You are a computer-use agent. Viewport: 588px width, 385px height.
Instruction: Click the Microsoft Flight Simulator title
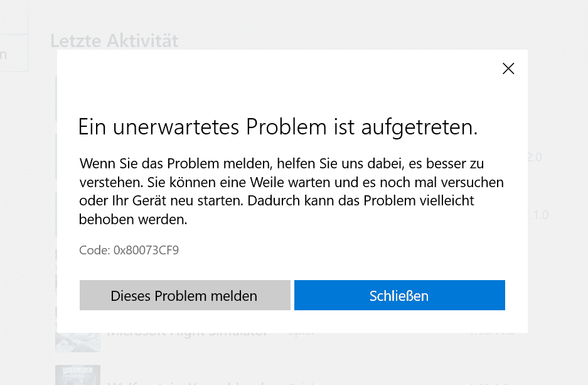pyautogui.click(x=188, y=333)
